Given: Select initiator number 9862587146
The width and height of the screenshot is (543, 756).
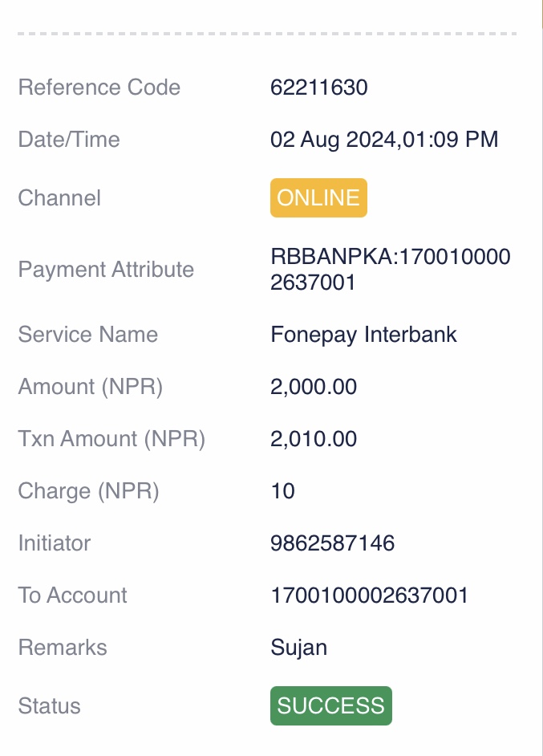Looking at the screenshot, I should 332,543.
